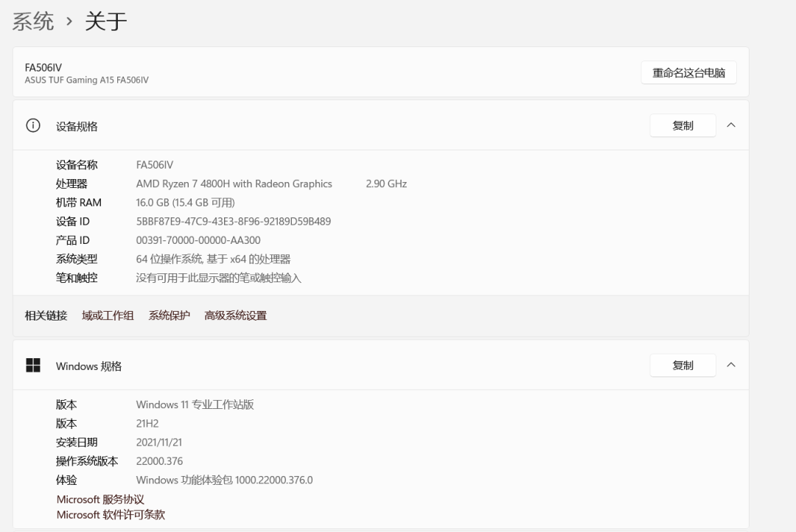Copy device specs with 复制 button
This screenshot has height=532, width=796.
[x=682, y=125]
